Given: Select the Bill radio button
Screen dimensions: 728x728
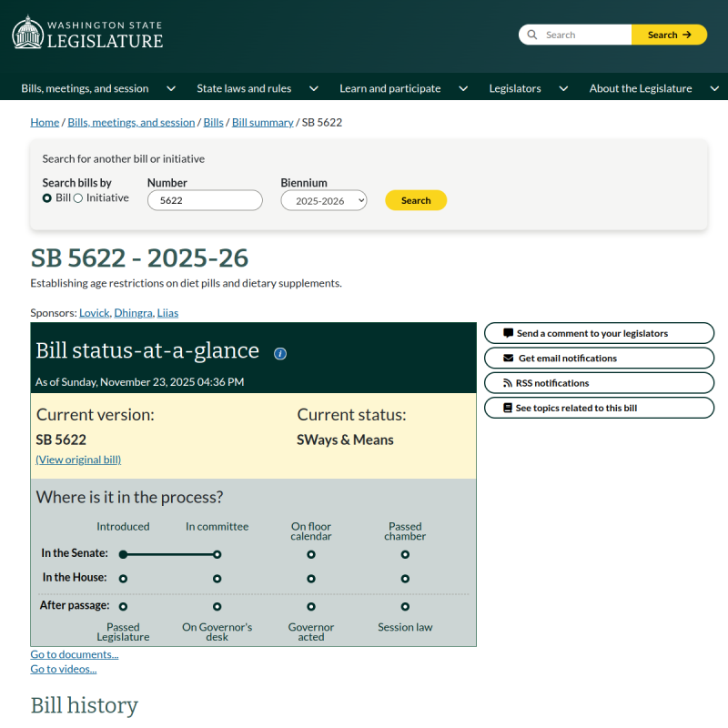Looking at the screenshot, I should [46, 197].
